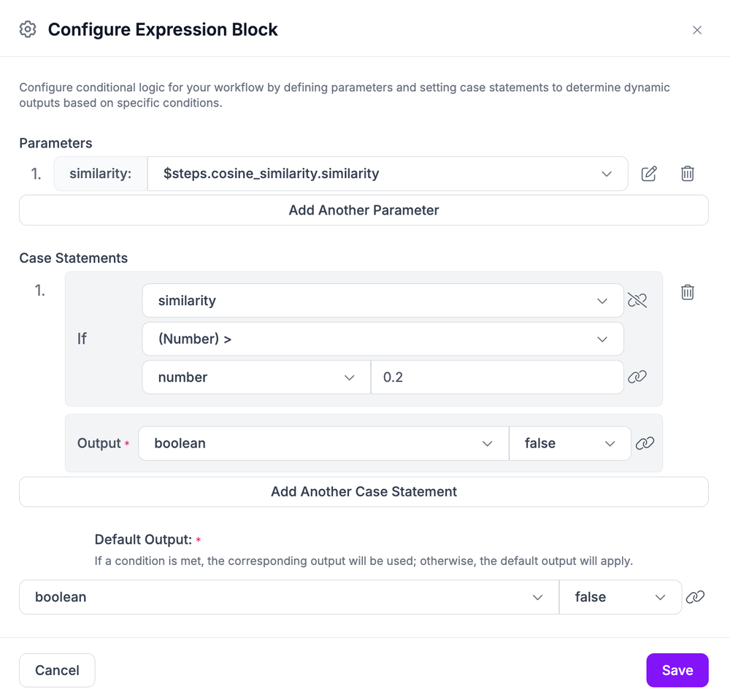
Task: Open the false value dropdown for case Output
Action: point(608,442)
